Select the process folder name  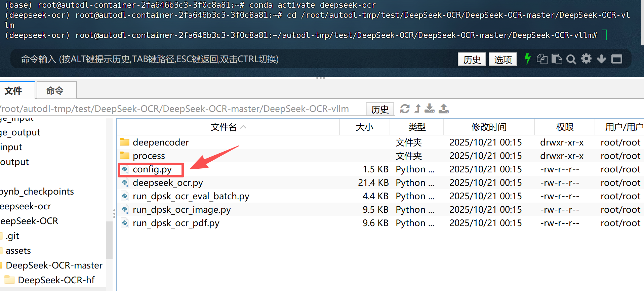(149, 156)
